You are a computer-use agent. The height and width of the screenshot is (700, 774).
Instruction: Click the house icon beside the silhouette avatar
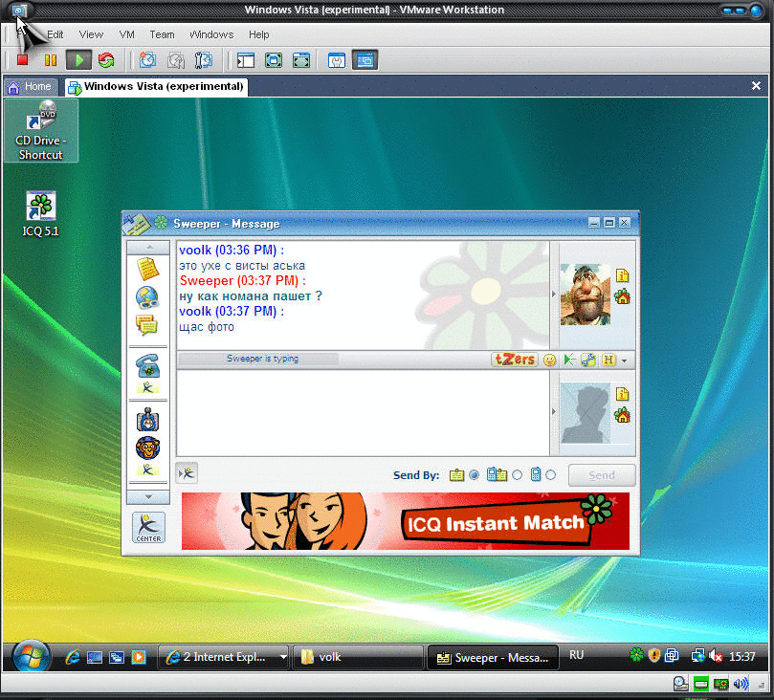(x=623, y=415)
